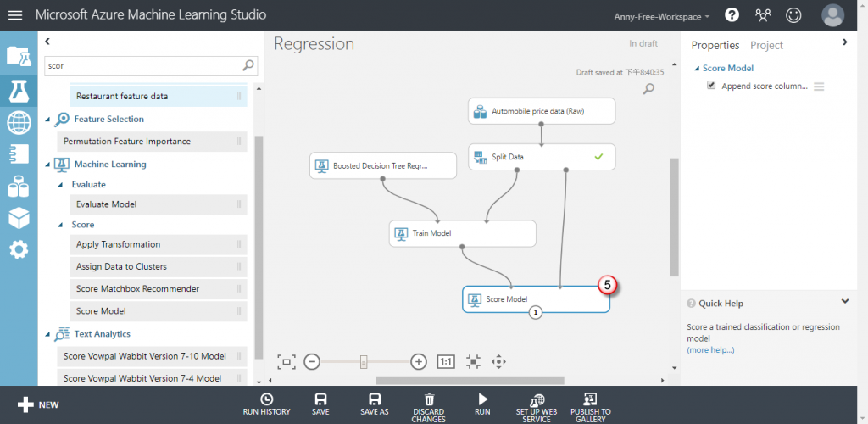Zoom in with the plus button
Image resolution: width=868 pixels, height=424 pixels.
(x=419, y=362)
